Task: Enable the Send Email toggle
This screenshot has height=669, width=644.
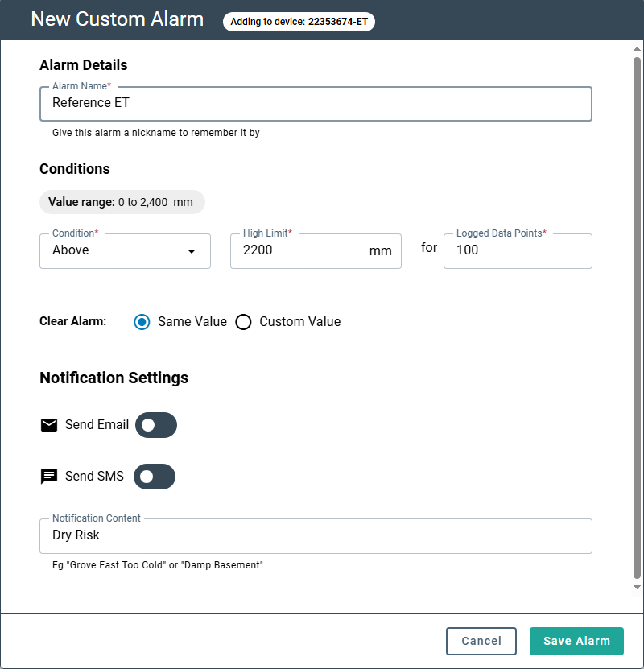Action: [155, 425]
